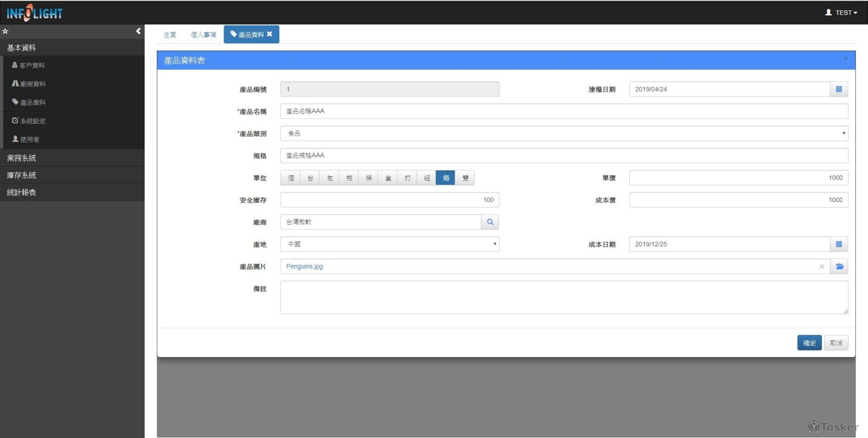Click folder icon to browse 產品圖片
Image resolution: width=868 pixels, height=438 pixels.
pos(839,267)
